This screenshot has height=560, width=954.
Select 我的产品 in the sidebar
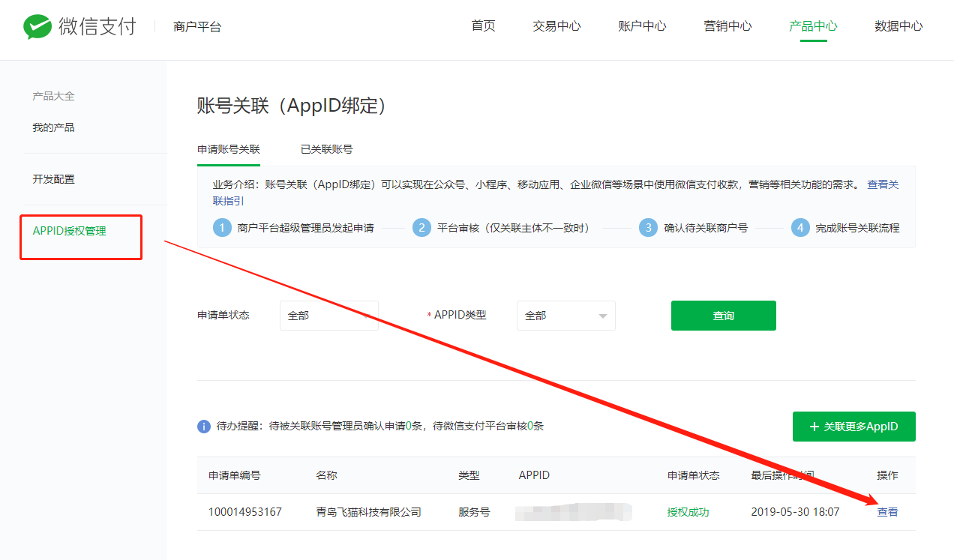tap(53, 127)
